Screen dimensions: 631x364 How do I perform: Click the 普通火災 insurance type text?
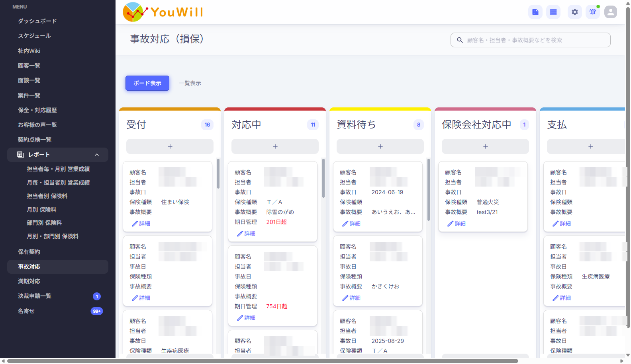[488, 202]
